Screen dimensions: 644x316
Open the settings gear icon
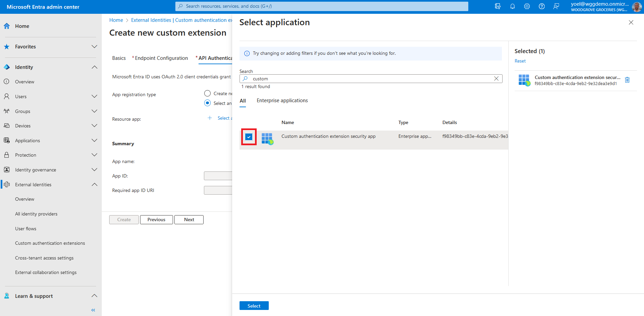(x=527, y=6)
